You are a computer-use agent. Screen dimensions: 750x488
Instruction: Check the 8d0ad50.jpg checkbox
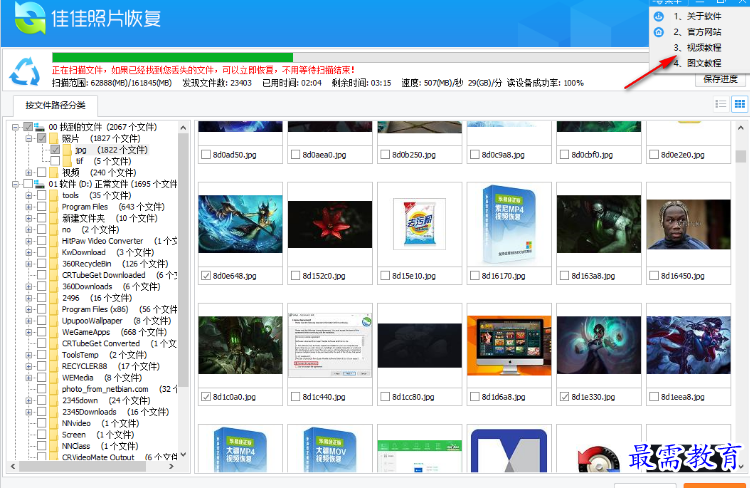tap(206, 155)
